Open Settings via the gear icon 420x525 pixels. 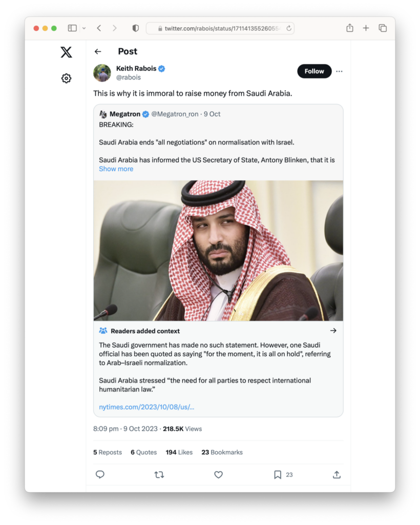pyautogui.click(x=66, y=78)
